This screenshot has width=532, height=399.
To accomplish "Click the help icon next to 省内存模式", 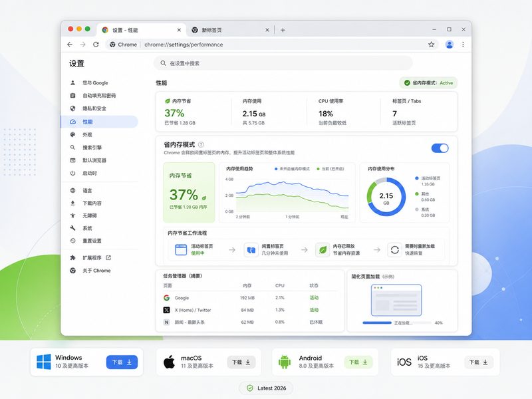I will pyautogui.click(x=201, y=144).
